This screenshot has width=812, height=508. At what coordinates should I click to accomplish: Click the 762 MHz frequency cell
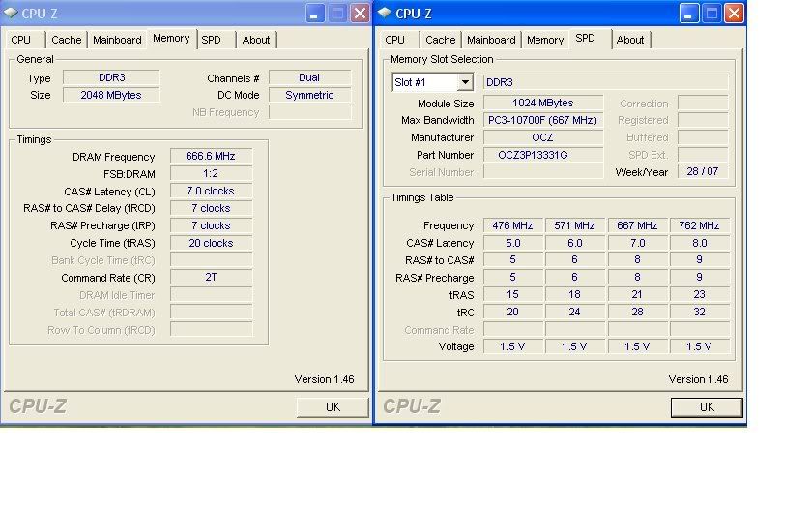click(x=700, y=226)
